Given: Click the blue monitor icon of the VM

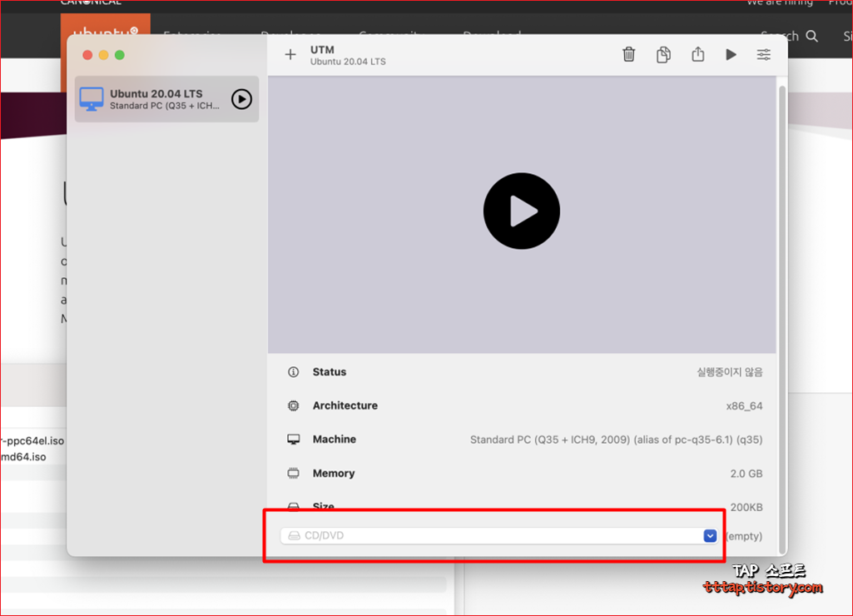Looking at the screenshot, I should click(92, 99).
